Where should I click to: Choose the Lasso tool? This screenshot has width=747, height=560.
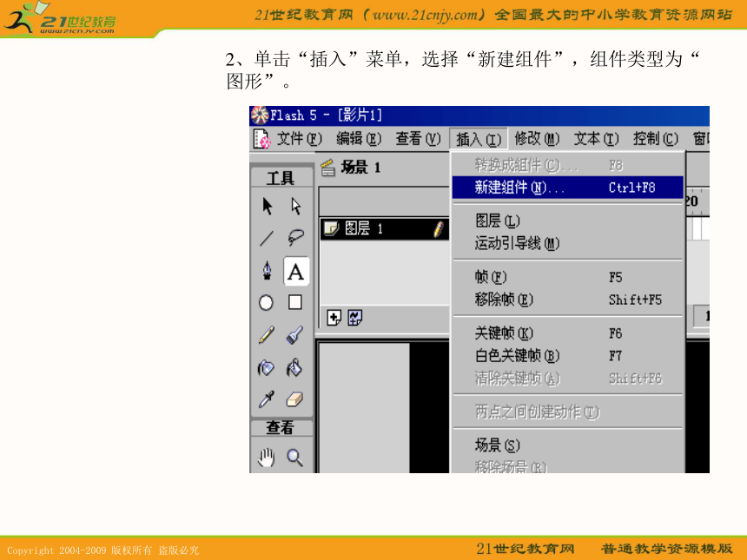coord(296,237)
